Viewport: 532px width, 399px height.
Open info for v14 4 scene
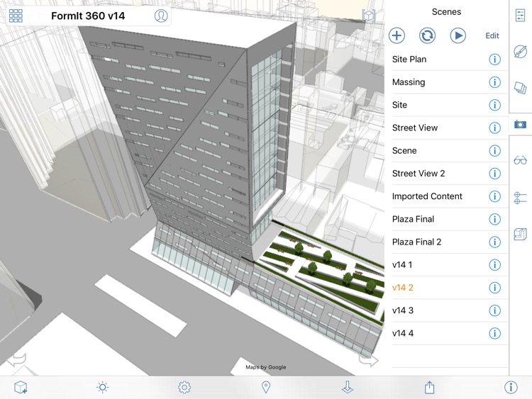pyautogui.click(x=494, y=333)
